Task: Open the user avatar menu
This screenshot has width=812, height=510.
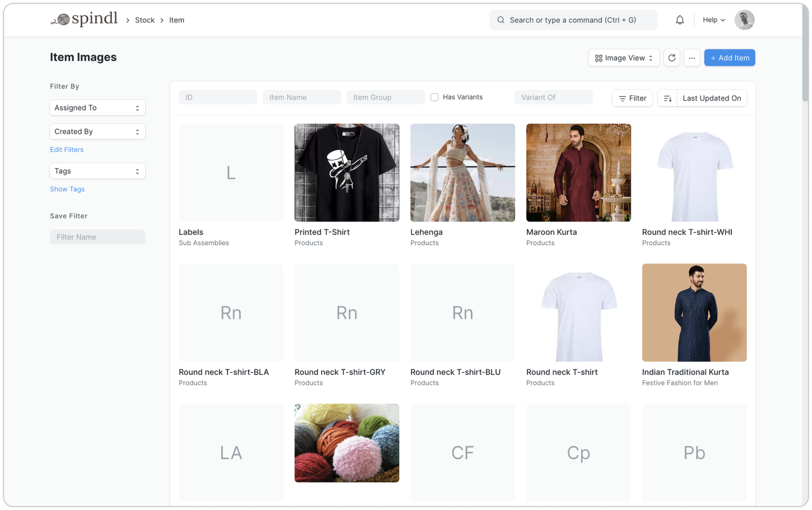Action: click(744, 20)
